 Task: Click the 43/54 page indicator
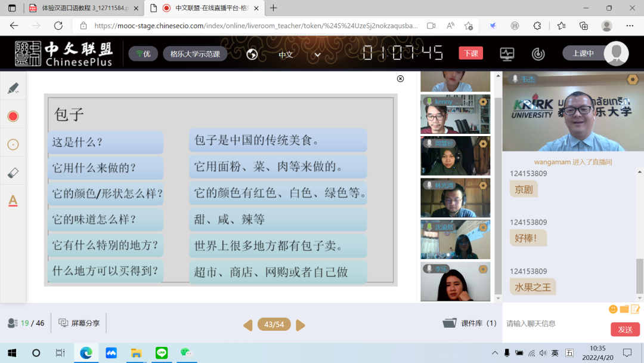tap(274, 324)
